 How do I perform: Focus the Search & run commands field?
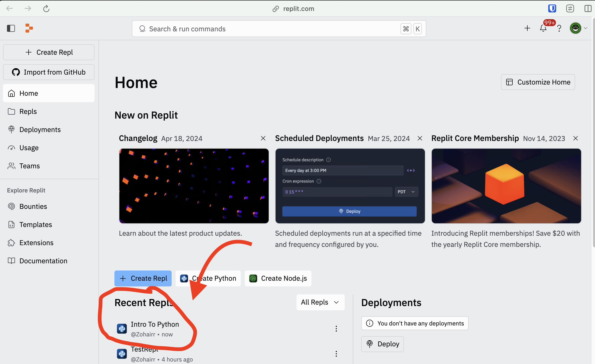pos(279,29)
